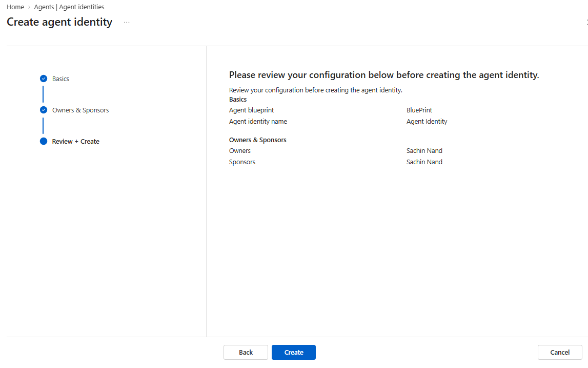Image resolution: width=588 pixels, height=368 pixels.
Task: Click the Owners field label
Action: click(240, 150)
